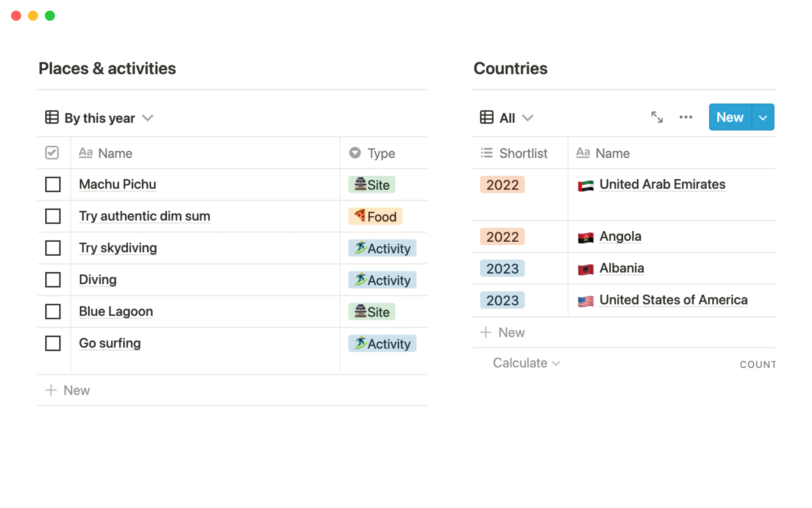Open the New button dropdown arrow
The width and height of the screenshot is (812, 508).
pyautogui.click(x=763, y=117)
